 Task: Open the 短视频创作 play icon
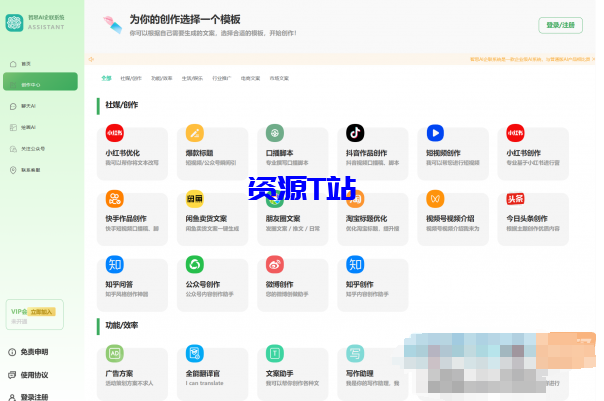coord(435,133)
